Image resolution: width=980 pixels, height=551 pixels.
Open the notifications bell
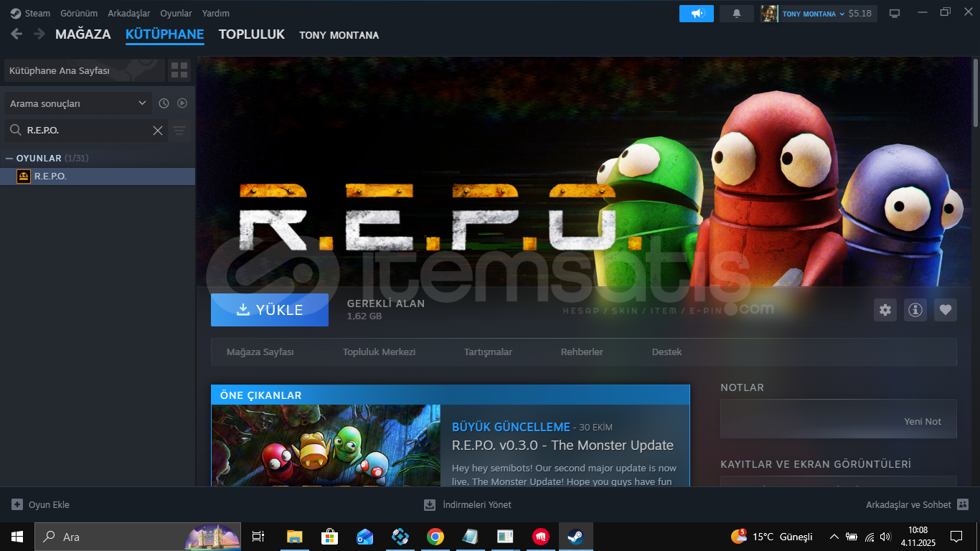(x=736, y=14)
